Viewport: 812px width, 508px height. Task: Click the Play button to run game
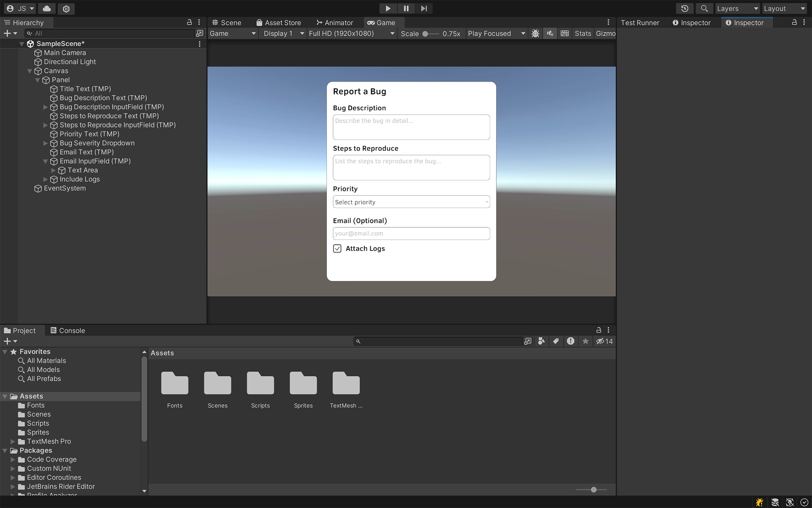pyautogui.click(x=388, y=8)
